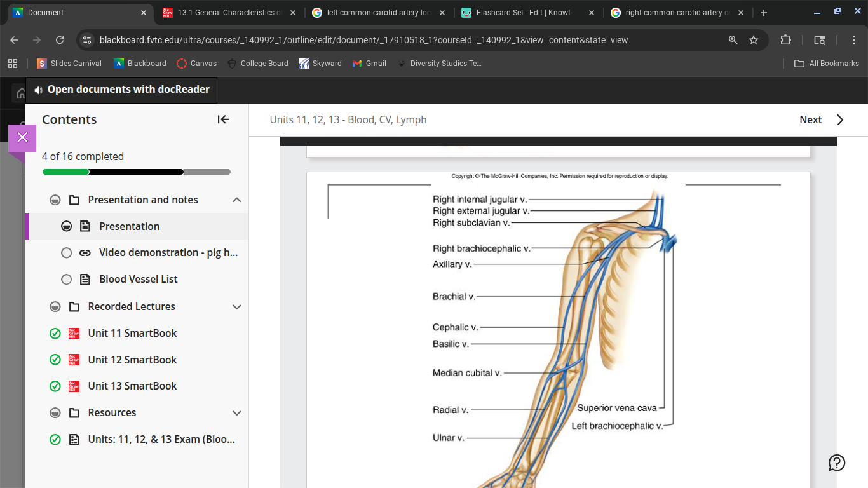The image size is (868, 488).
Task: Bookmark this page with the star icon
Action: tap(754, 40)
